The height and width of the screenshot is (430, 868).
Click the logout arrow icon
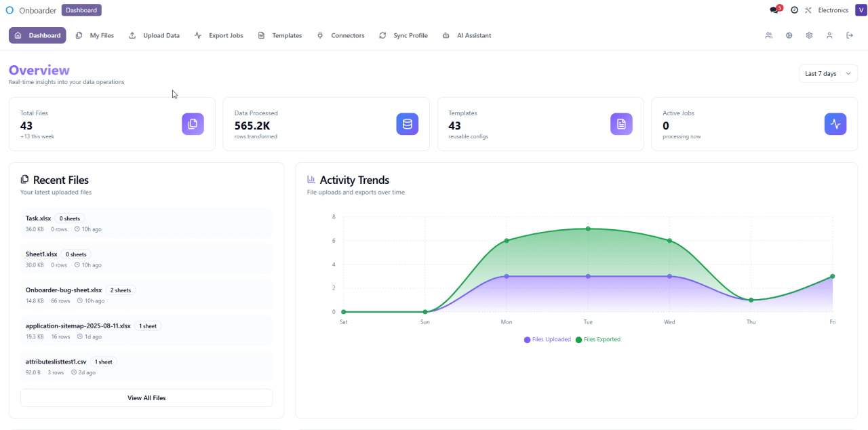point(849,35)
